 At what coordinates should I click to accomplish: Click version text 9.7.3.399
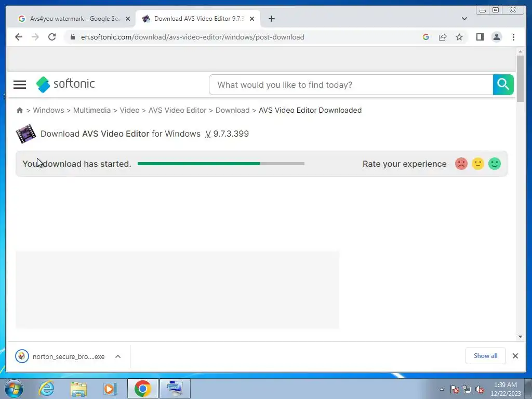click(x=231, y=134)
